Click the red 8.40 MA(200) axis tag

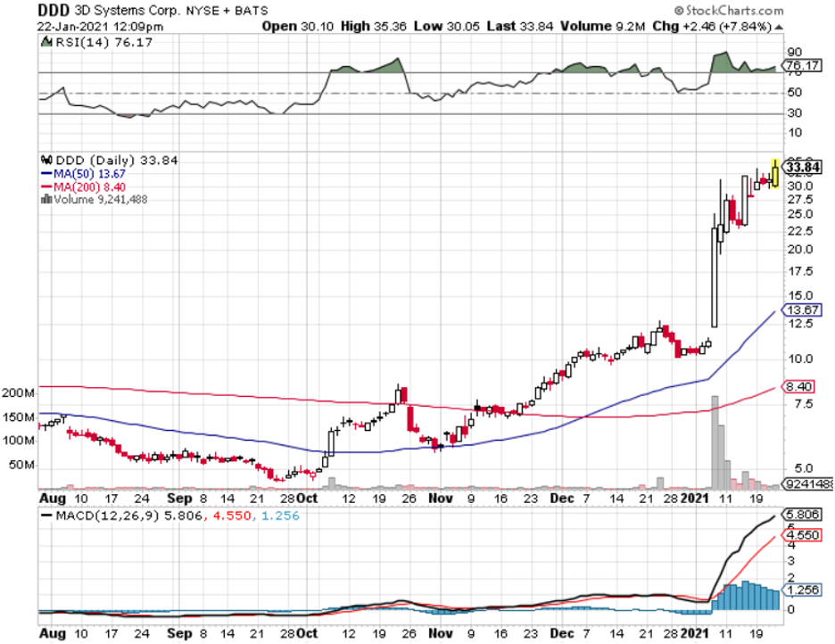click(x=798, y=386)
